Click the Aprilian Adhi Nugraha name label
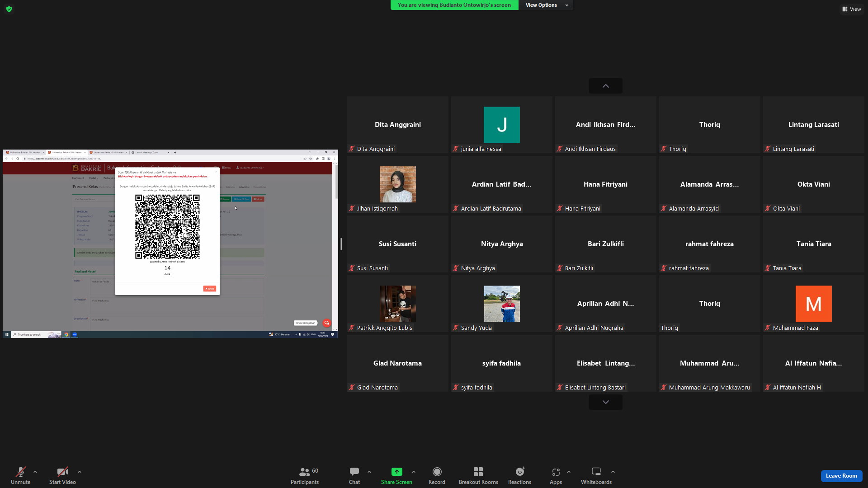The width and height of the screenshot is (868, 488). (x=594, y=328)
